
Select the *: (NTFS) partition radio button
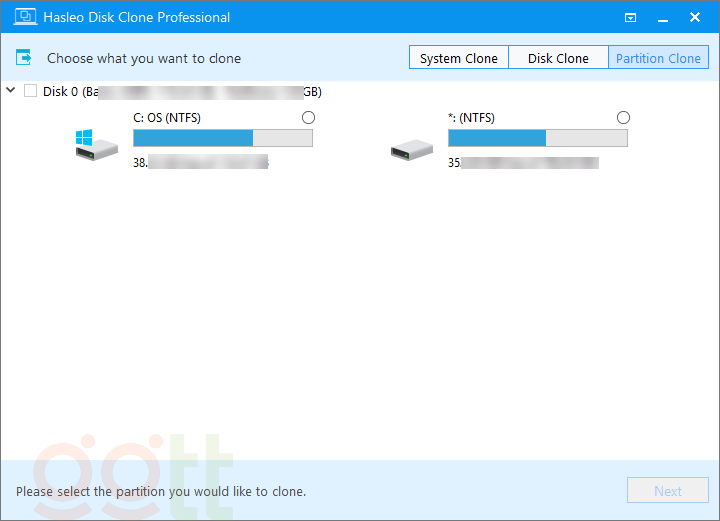[x=624, y=118]
